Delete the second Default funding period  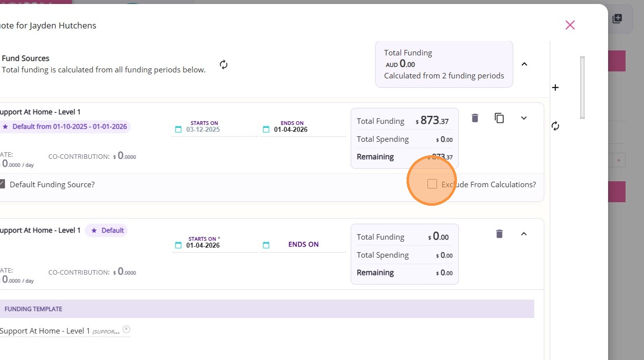point(499,234)
